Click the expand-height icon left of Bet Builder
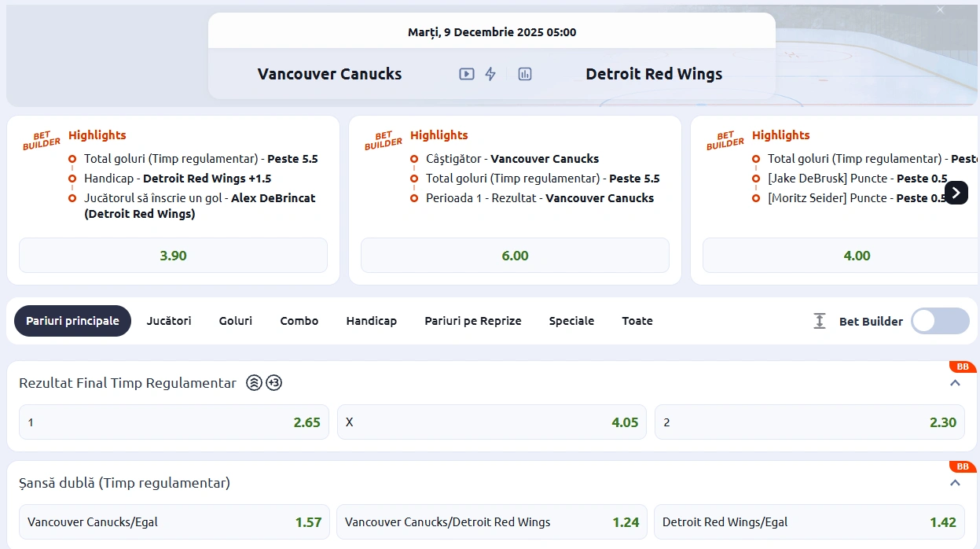This screenshot has width=980, height=549. (x=820, y=321)
